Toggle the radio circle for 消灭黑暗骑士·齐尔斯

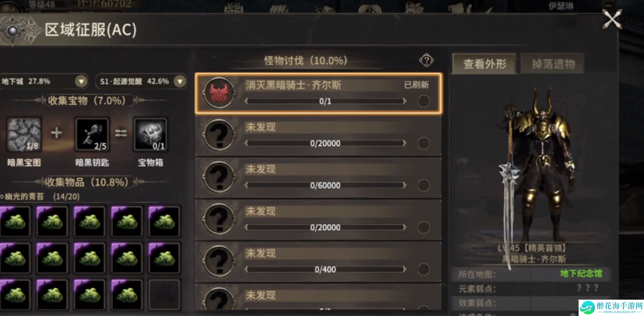[424, 101]
